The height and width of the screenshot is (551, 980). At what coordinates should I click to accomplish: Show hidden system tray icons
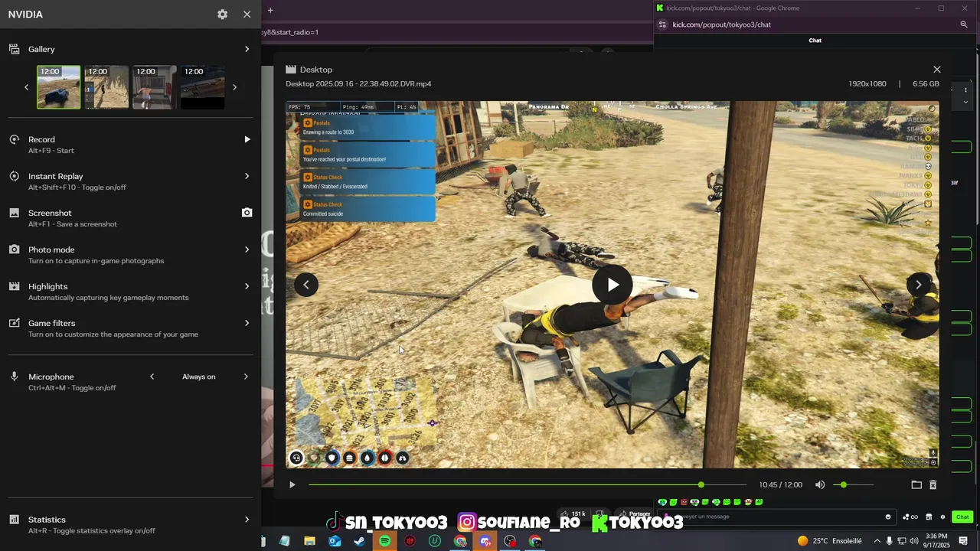877,541
